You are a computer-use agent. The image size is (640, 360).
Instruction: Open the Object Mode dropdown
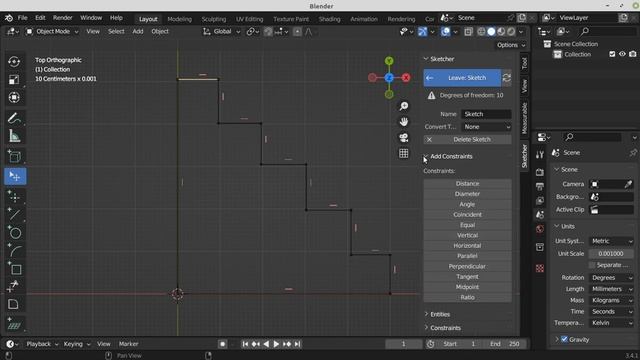pyautogui.click(x=52, y=31)
